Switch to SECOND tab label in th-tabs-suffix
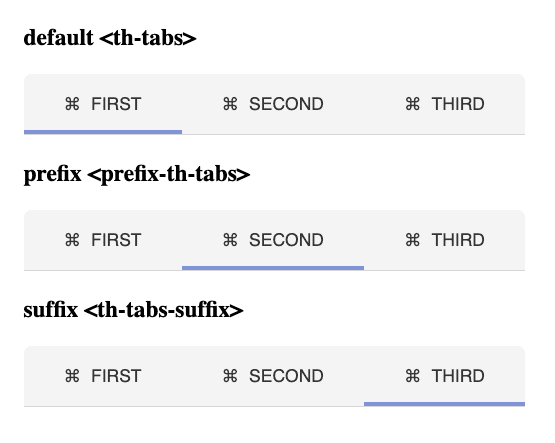The width and height of the screenshot is (555, 443). [x=286, y=376]
